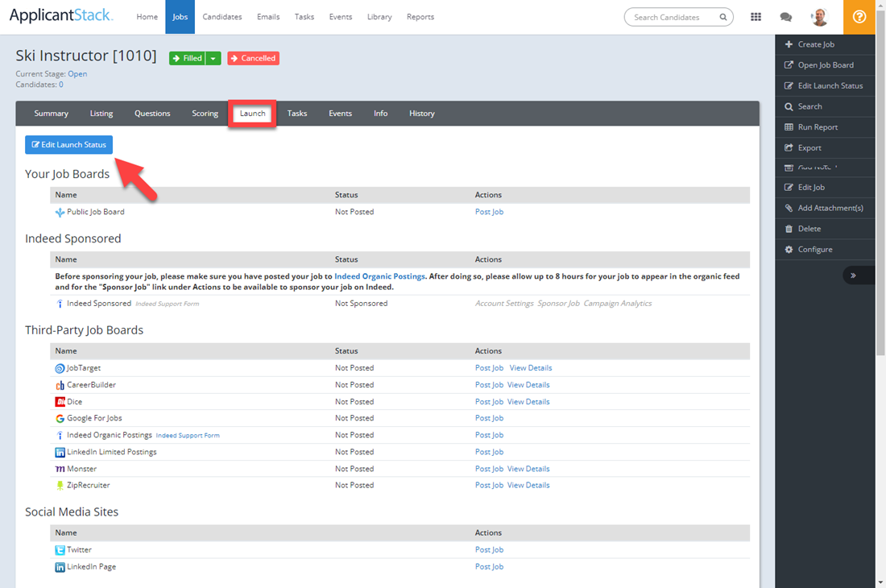
Task: Click the Twitter icon in Social Media Sites
Action: (60, 550)
